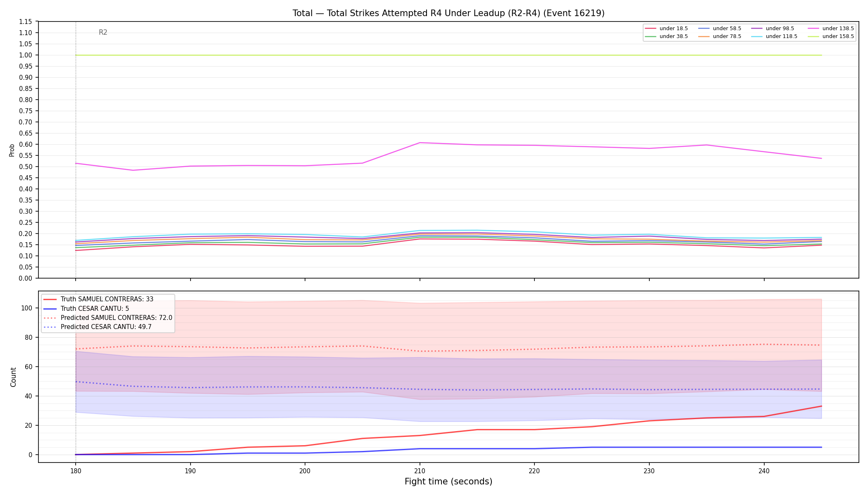Click the 100 count tick label
868x496 pixels.
pyautogui.click(x=27, y=308)
